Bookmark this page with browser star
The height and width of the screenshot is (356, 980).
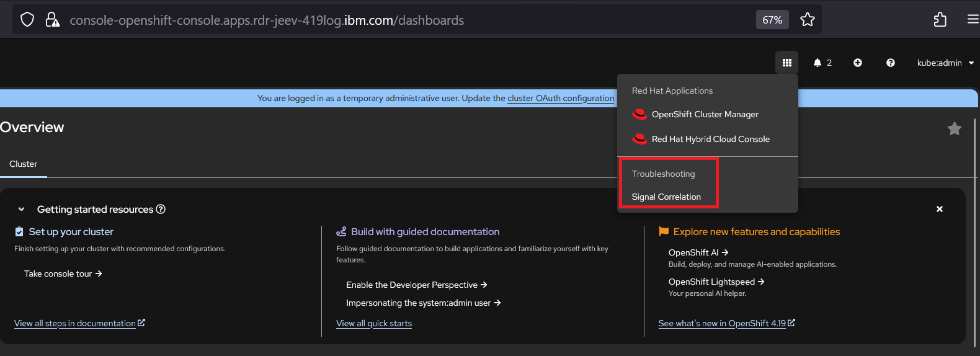(808, 20)
